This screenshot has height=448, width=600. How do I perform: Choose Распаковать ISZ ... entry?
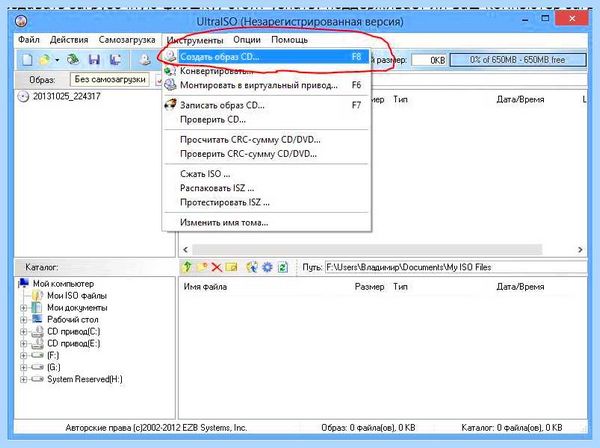[x=266, y=188]
